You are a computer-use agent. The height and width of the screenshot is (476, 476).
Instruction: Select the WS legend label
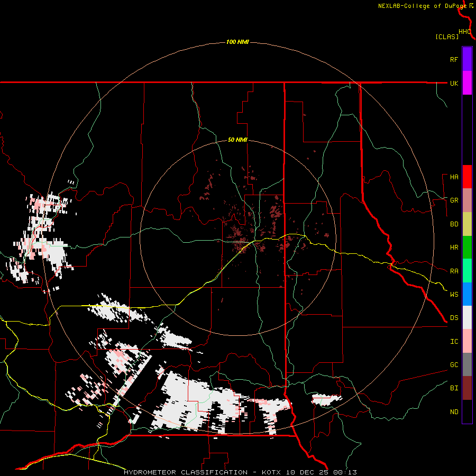[x=454, y=295]
